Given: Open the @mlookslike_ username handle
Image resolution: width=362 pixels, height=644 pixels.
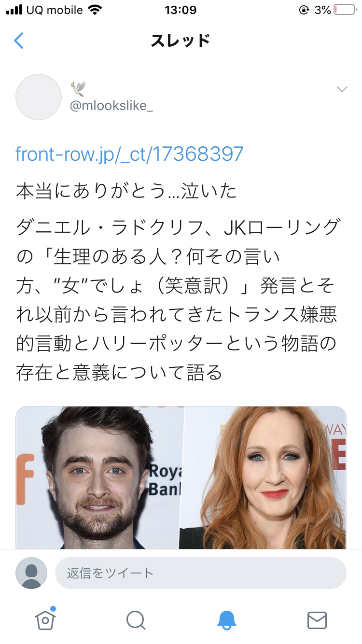Looking at the screenshot, I should pos(111,106).
